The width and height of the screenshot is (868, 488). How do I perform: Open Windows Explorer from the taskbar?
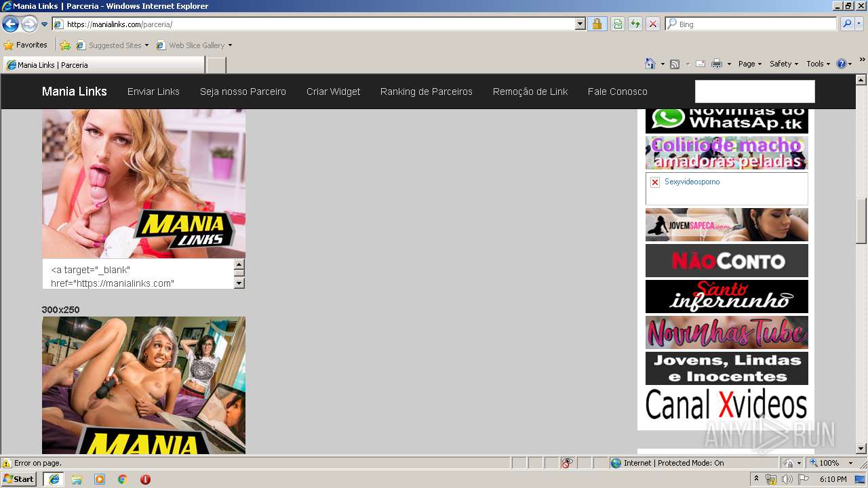tap(77, 479)
